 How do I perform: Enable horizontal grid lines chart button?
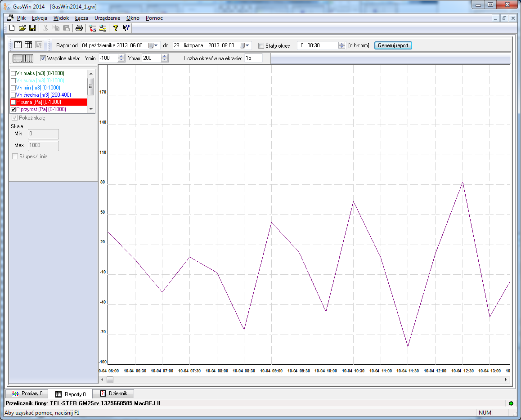[x=18, y=58]
